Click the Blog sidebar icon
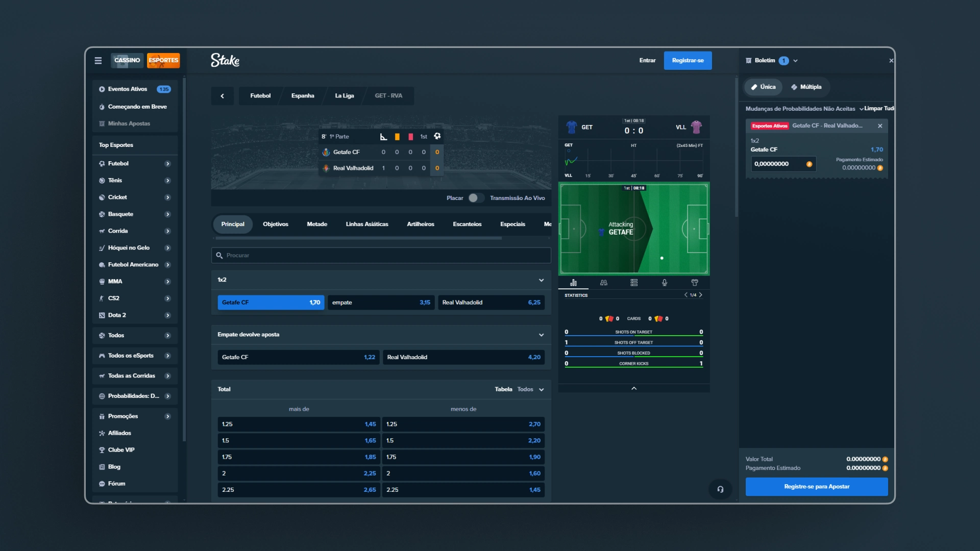Image resolution: width=980 pixels, height=551 pixels. coord(102,467)
